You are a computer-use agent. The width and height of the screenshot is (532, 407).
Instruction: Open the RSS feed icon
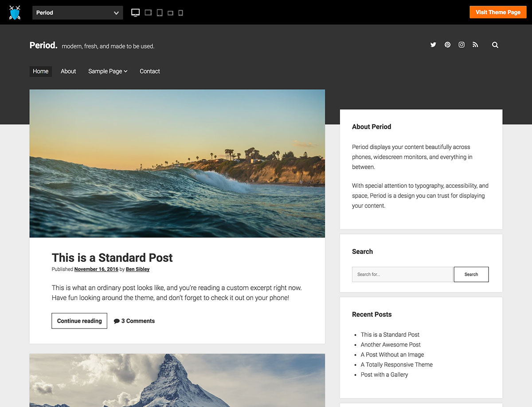[x=475, y=45]
